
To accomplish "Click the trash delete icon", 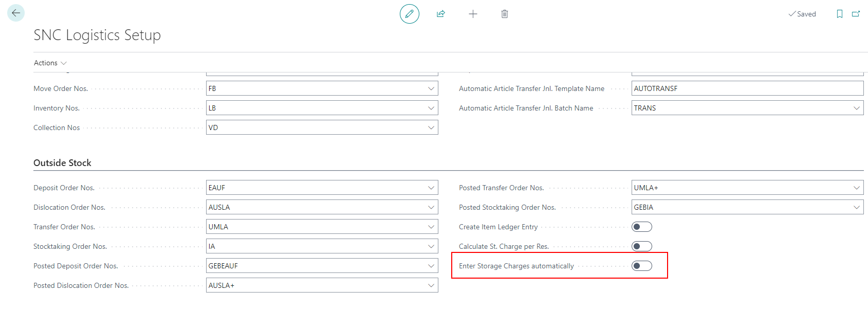I will pos(505,14).
